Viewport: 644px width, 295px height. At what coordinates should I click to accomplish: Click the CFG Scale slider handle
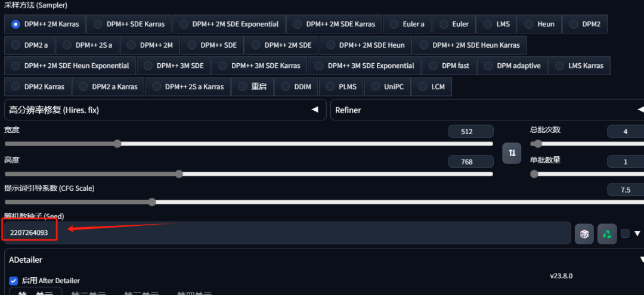pyautogui.click(x=152, y=202)
